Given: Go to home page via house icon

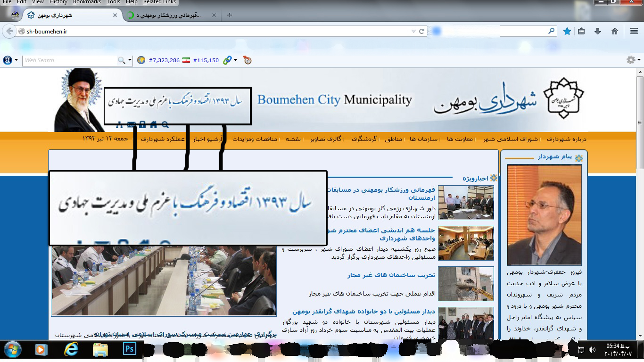Looking at the screenshot, I should coord(615,31).
